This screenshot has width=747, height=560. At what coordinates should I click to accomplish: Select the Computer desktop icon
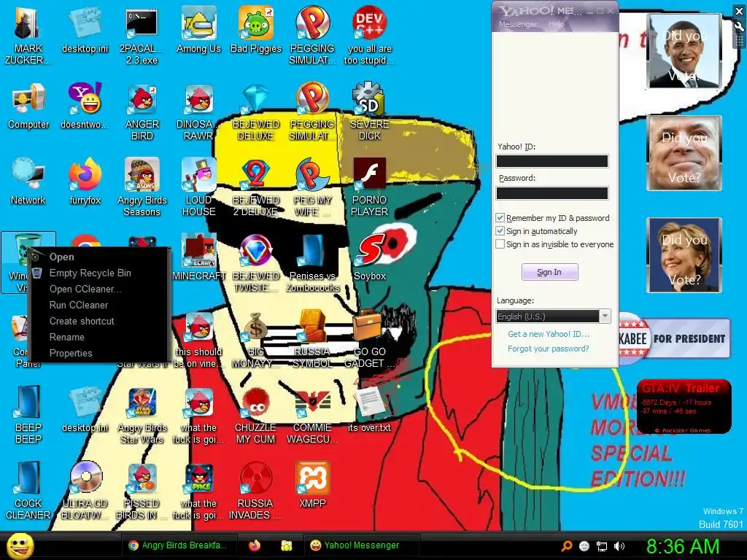28,106
